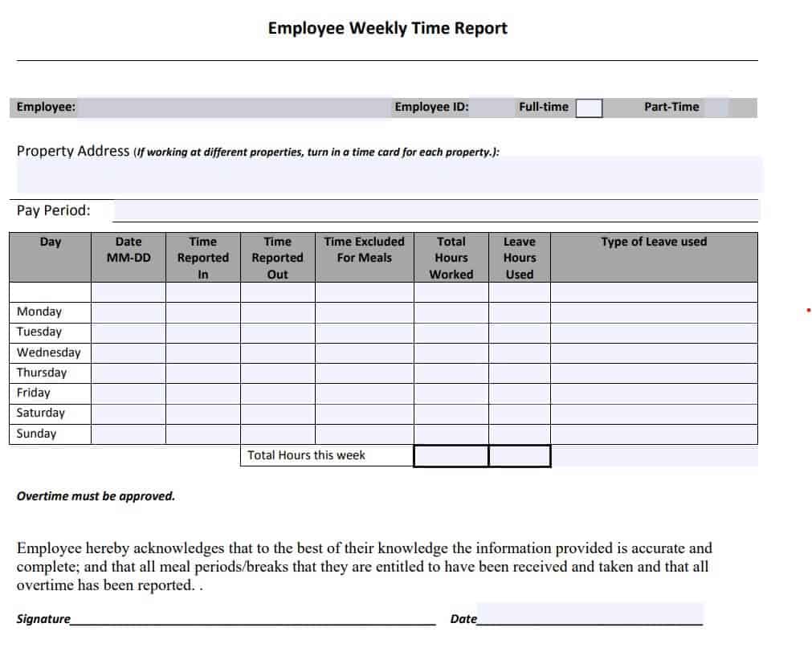Image resolution: width=812 pixels, height=672 pixels.
Task: Click Saturday's Date MM-DD cell
Action: pos(129,414)
